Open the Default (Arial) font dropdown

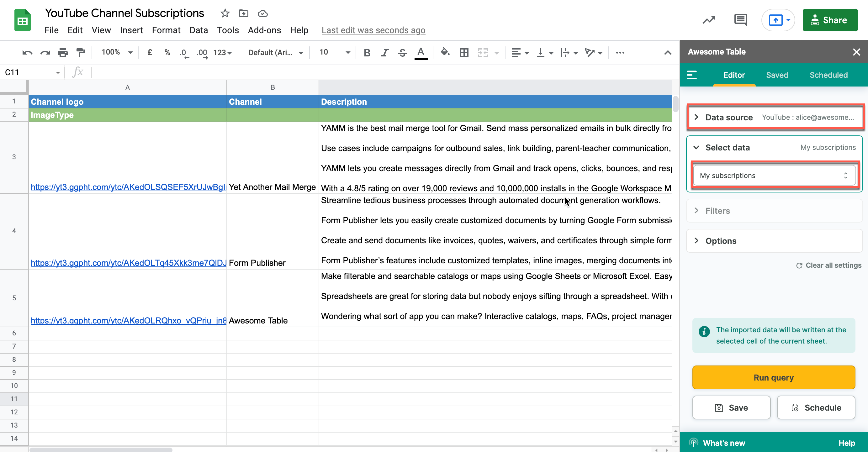276,53
